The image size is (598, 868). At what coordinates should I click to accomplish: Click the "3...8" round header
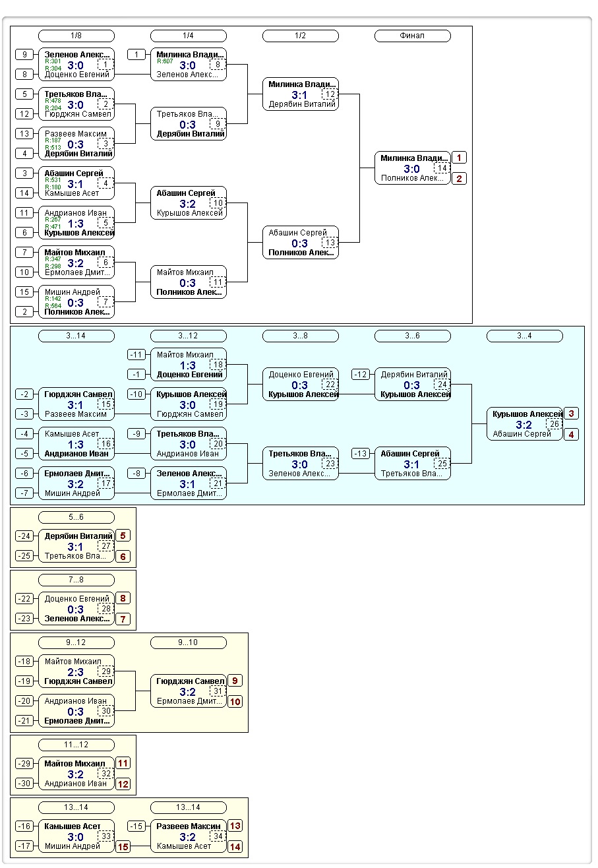click(x=301, y=336)
